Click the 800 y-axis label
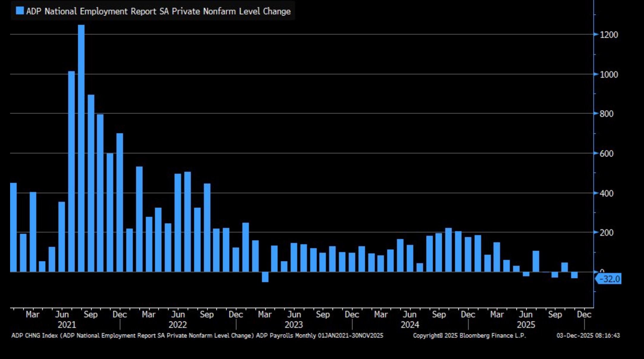The width and height of the screenshot is (644, 359). tap(607, 114)
